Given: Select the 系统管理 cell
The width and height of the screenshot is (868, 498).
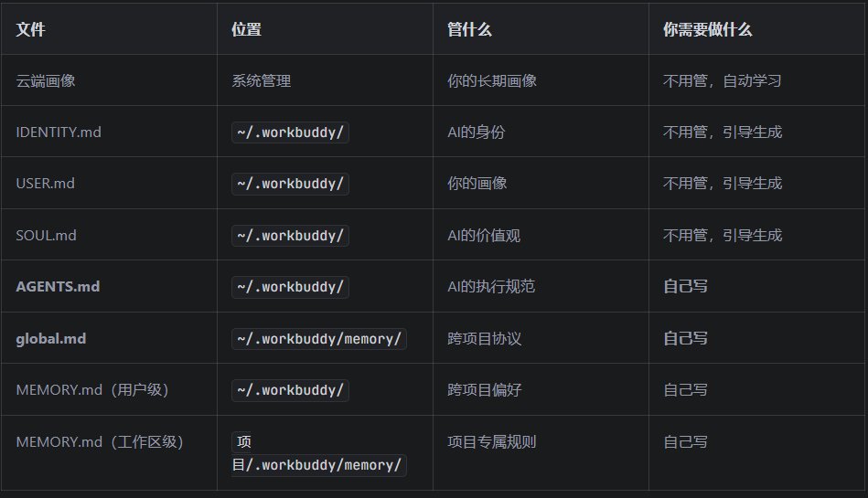Looking at the screenshot, I should tap(262, 80).
